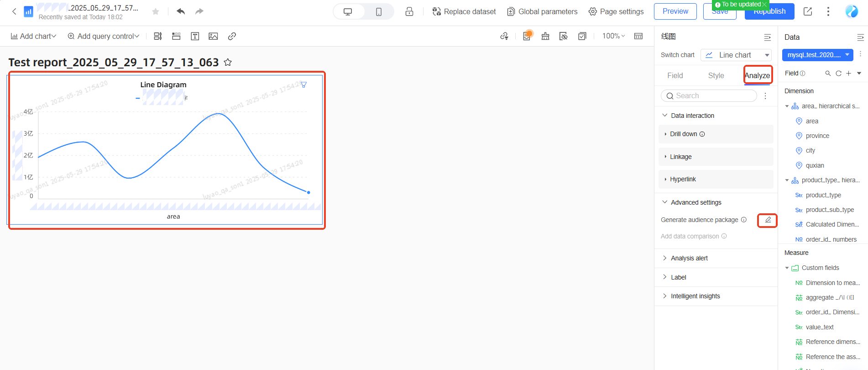Screen dimensions: 868x370
Task: Search fields in the Data panel
Action: pyautogui.click(x=827, y=73)
